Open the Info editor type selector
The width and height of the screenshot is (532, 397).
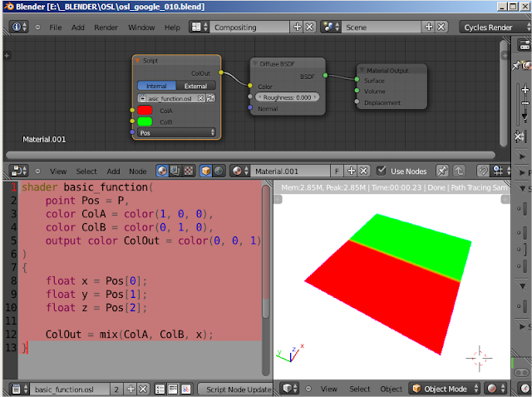18,27
